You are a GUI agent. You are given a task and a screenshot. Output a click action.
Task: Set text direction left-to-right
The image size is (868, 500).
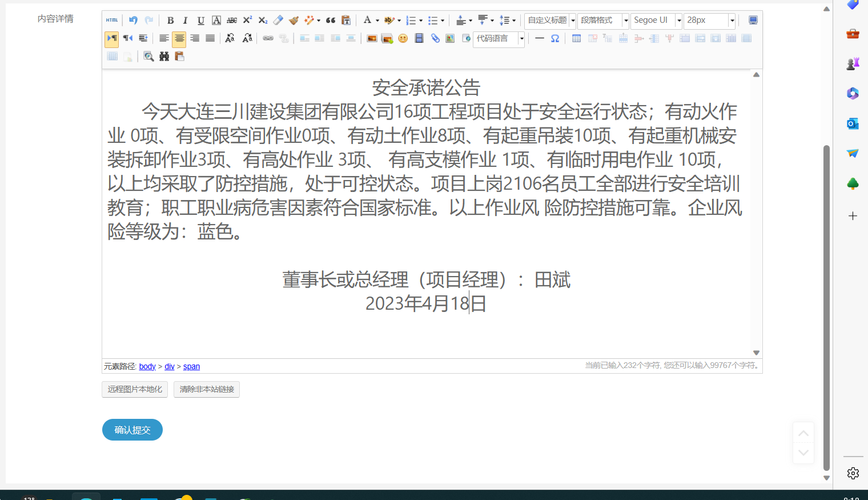(112, 38)
